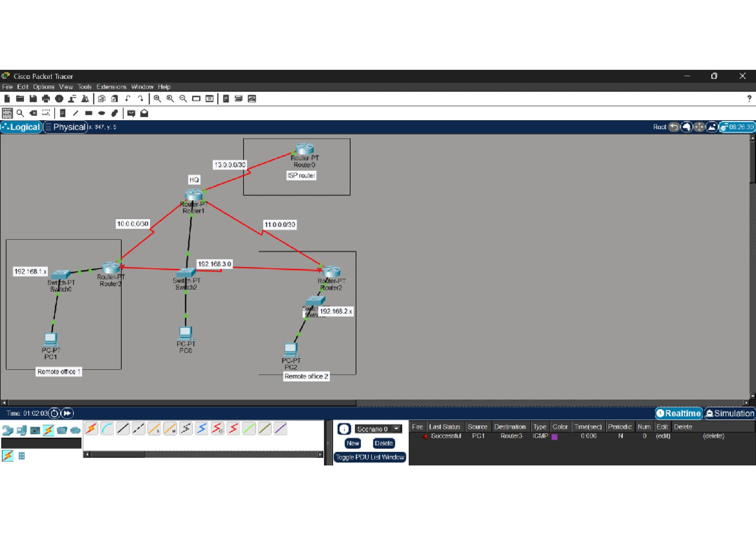Screen dimensions: 756x534
Task: Select the Serial DCE cable with clock
Action: 217,429
